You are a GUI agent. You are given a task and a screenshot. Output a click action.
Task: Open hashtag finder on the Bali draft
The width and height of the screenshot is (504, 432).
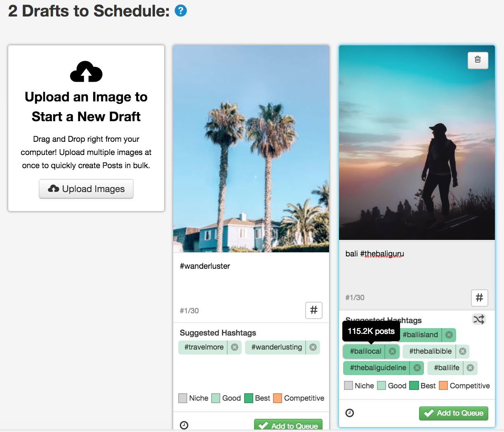coord(479,298)
